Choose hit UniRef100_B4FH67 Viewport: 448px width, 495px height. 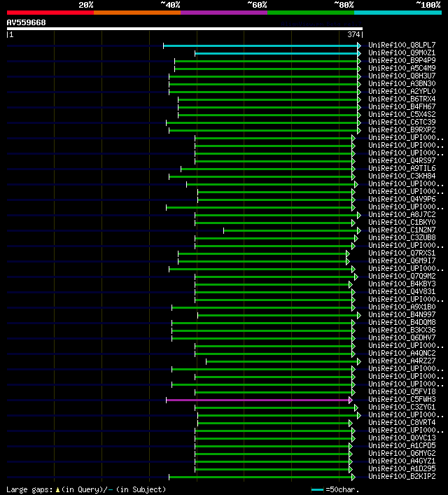(x=402, y=106)
